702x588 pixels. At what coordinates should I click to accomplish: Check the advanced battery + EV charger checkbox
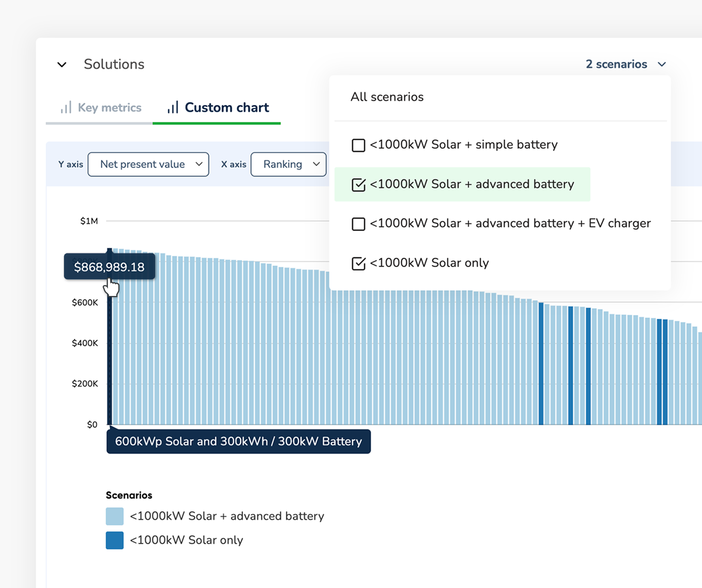[358, 224]
